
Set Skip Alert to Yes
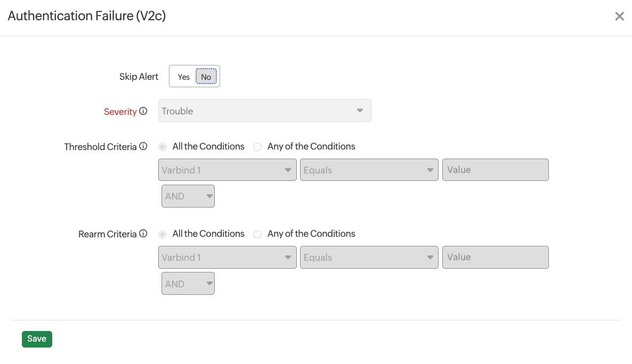pos(184,77)
